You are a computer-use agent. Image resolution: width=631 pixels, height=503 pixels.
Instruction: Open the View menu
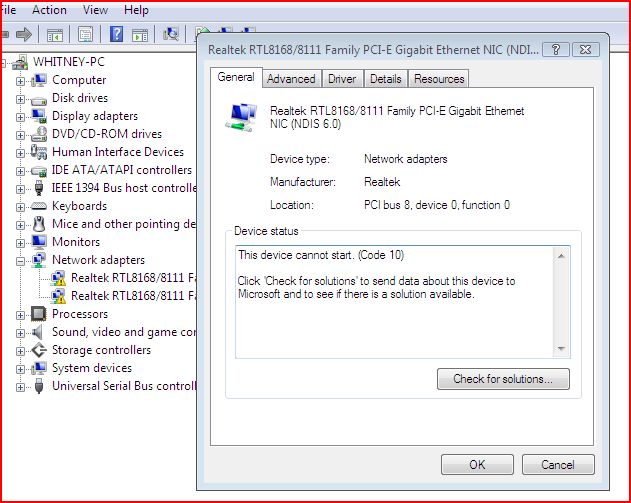95,10
